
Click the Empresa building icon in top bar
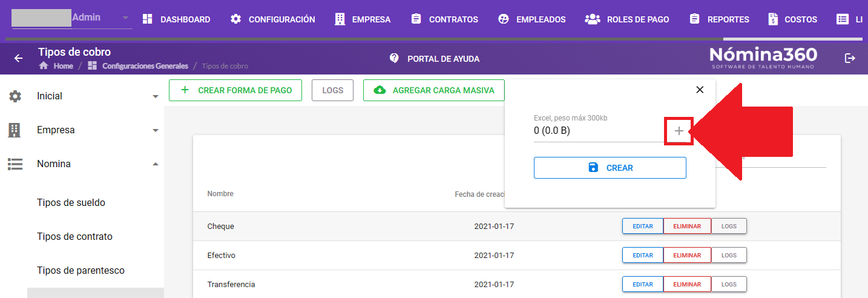(340, 19)
